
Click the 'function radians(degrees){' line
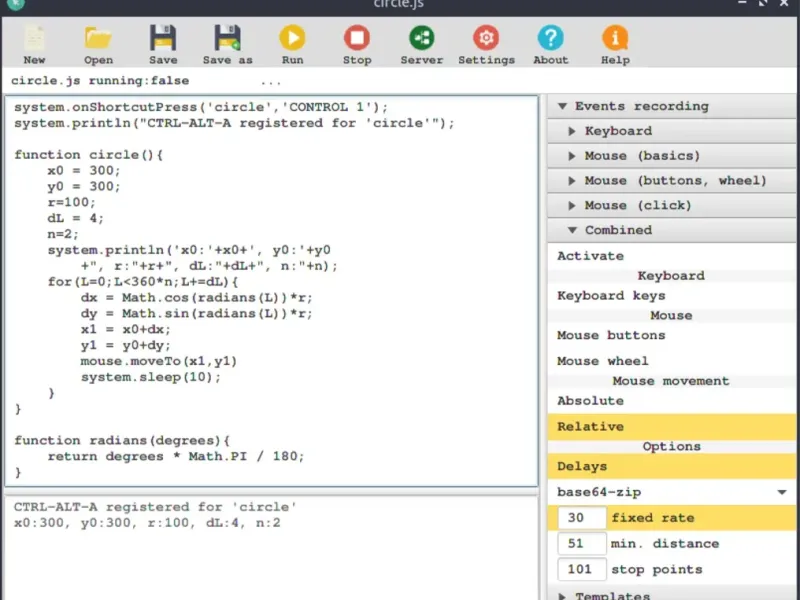point(122,440)
